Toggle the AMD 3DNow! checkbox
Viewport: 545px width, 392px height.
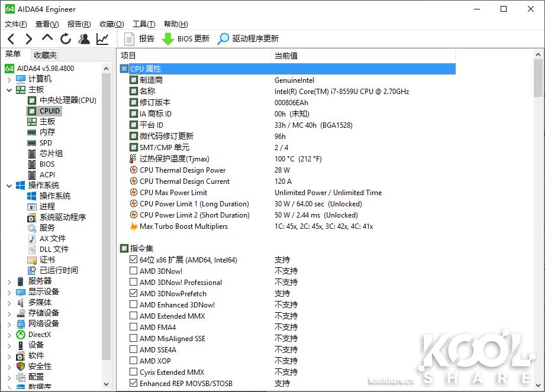134,271
